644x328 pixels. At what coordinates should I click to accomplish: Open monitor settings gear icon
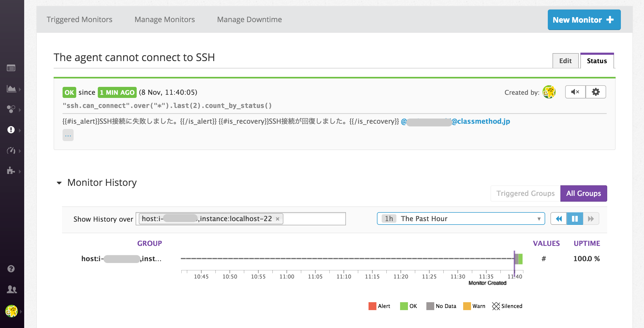pos(596,92)
